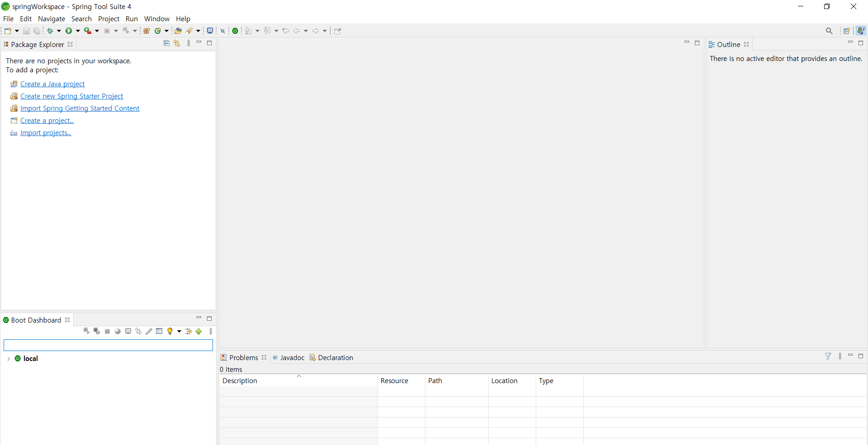The image size is (868, 445).
Task: Click the Save All toolbar icon
Action: coord(37,31)
